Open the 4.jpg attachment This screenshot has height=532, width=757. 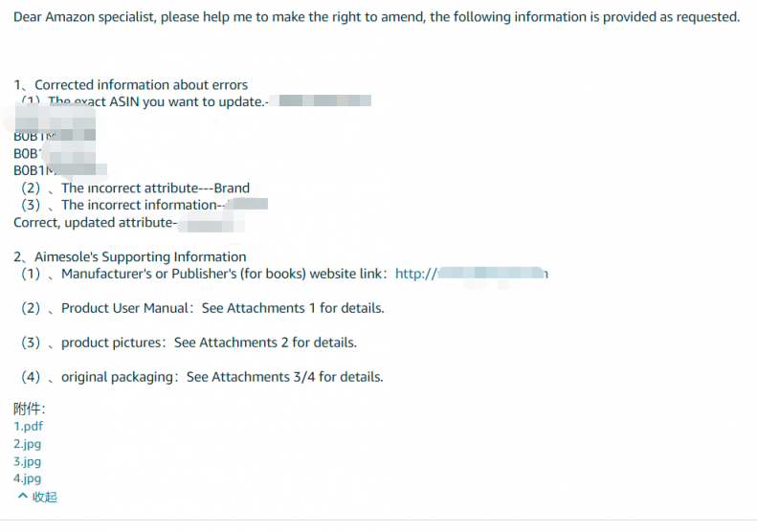point(27,478)
